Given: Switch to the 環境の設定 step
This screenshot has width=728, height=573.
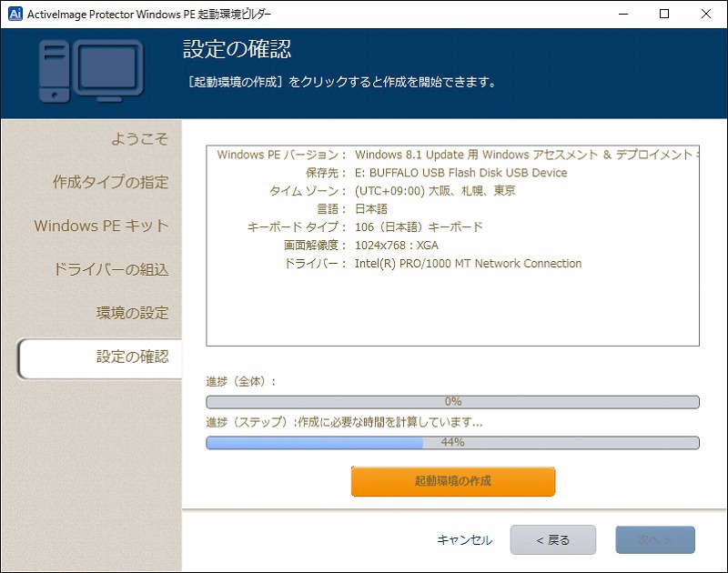Looking at the screenshot, I should tap(132, 313).
